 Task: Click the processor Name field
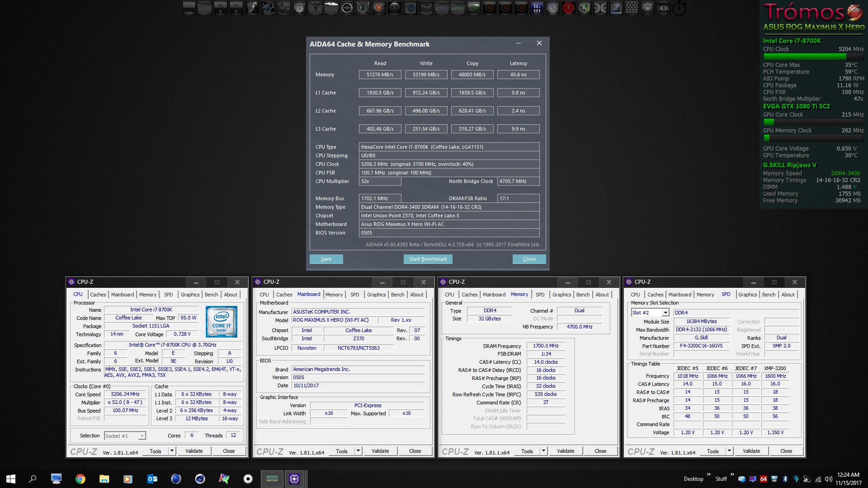[x=151, y=310]
